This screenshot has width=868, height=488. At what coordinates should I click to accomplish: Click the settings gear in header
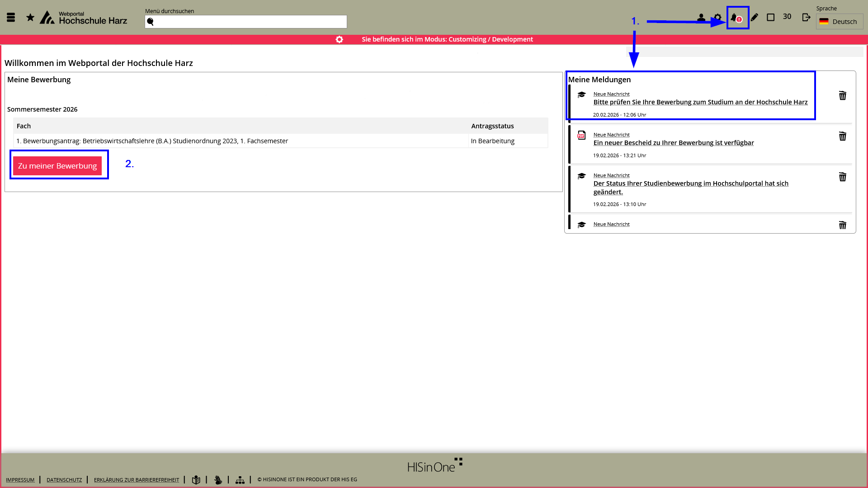point(717,18)
